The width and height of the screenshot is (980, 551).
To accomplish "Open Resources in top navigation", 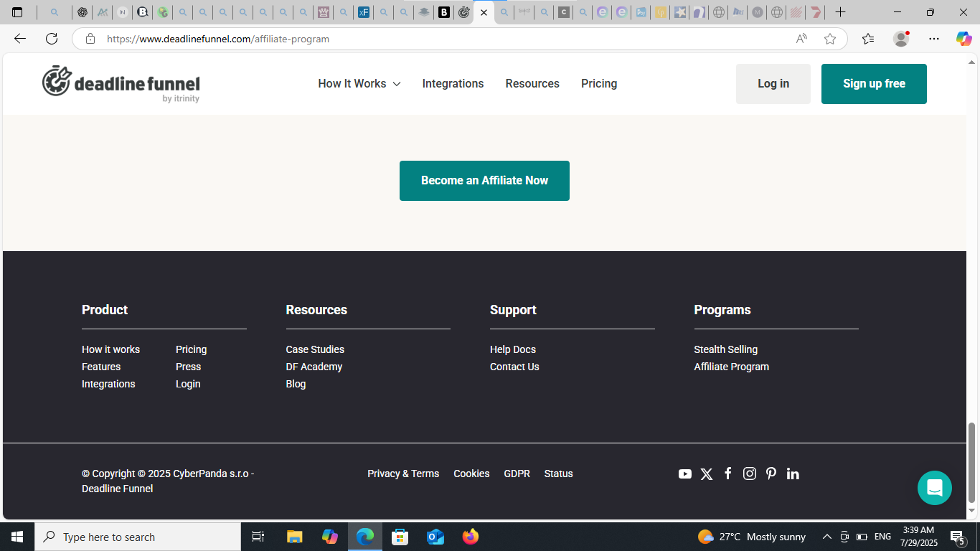I will 532,84.
